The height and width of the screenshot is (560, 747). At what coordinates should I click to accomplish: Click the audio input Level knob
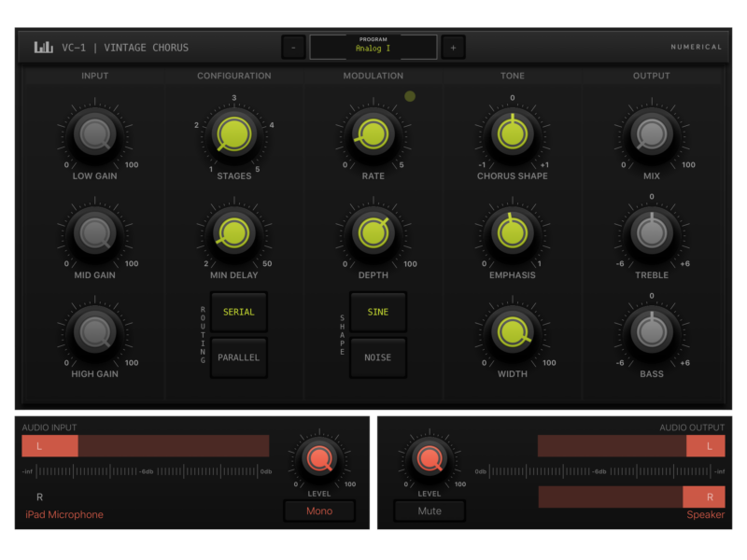(319, 458)
